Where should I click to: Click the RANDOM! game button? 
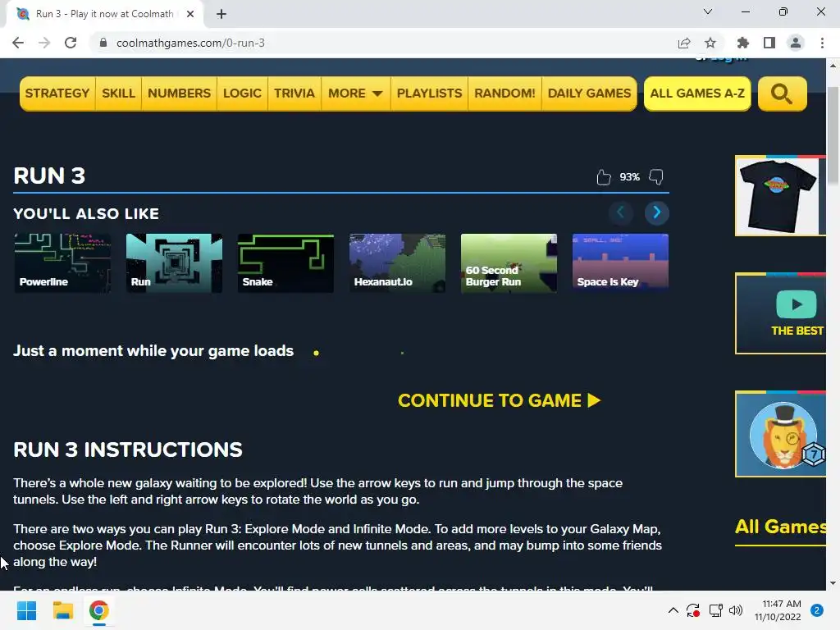(504, 94)
